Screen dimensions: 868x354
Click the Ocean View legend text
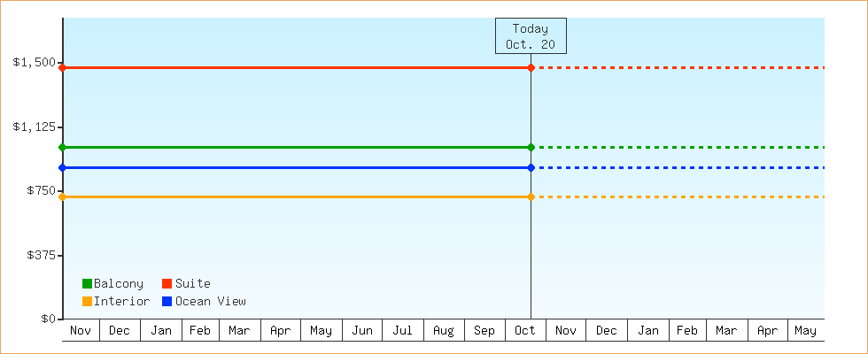211,301
